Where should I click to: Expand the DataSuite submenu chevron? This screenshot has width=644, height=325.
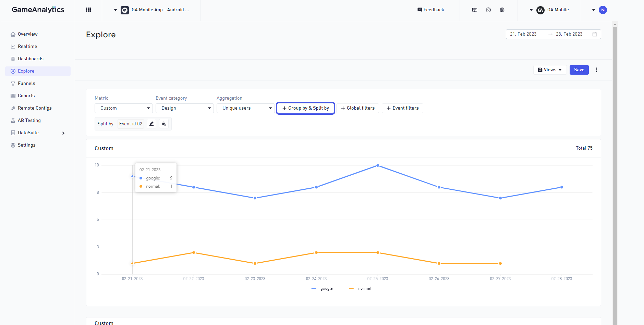[63, 133]
